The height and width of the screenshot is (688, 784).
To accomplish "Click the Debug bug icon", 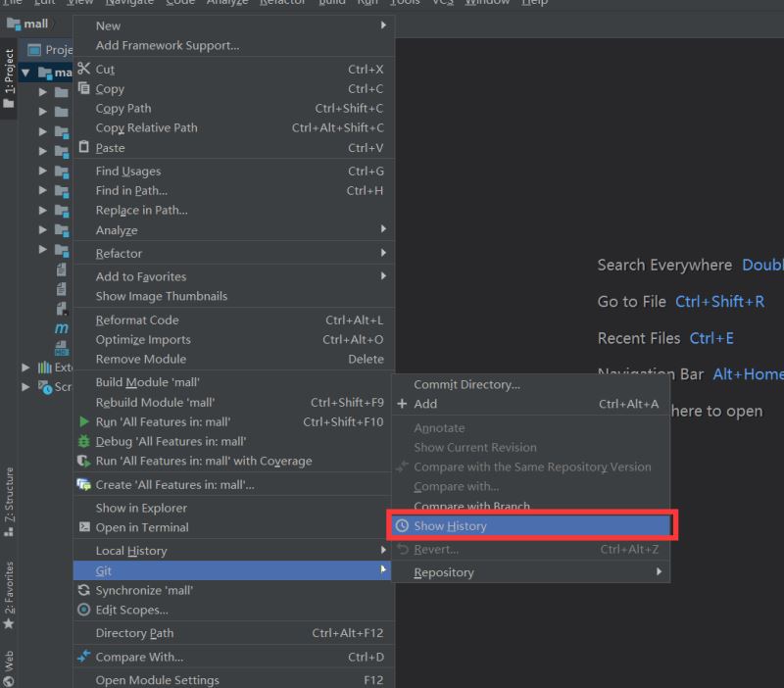I will [x=83, y=441].
